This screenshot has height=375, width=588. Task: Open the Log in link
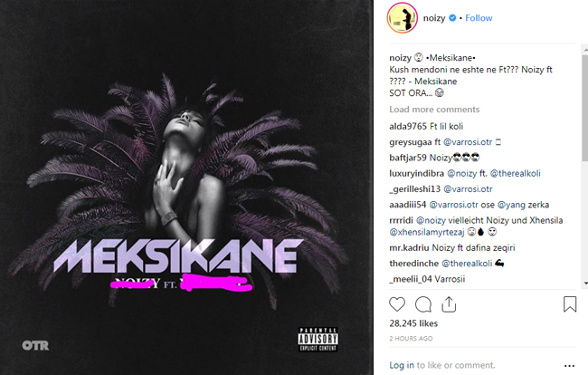[x=402, y=365]
